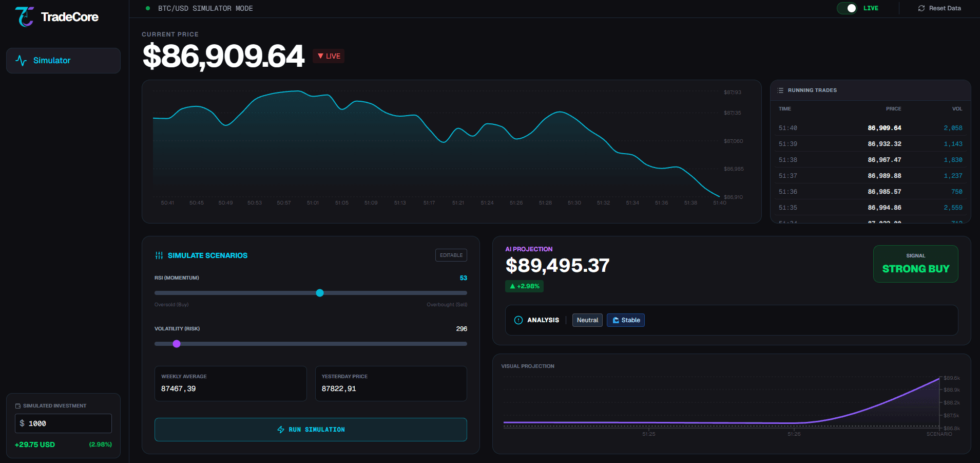Viewport: 980px width, 463px height.
Task: Click the Simulated Investment wallet icon
Action: pos(18,406)
